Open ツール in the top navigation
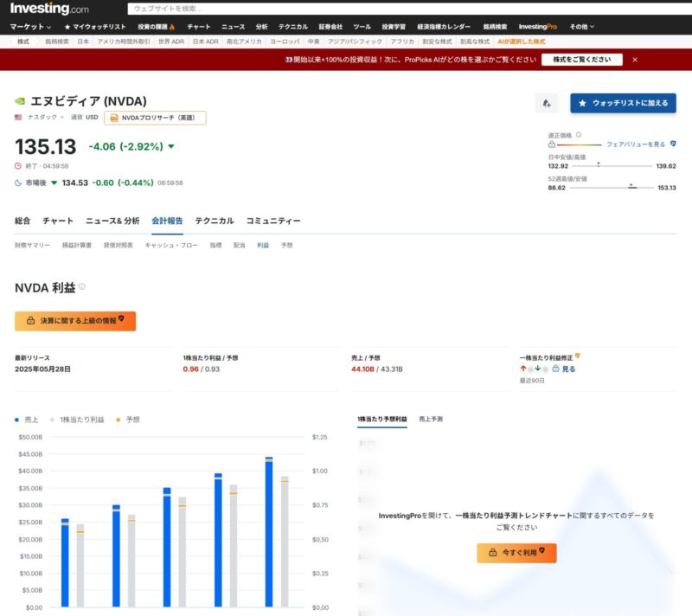This screenshot has width=692, height=616. (362, 27)
